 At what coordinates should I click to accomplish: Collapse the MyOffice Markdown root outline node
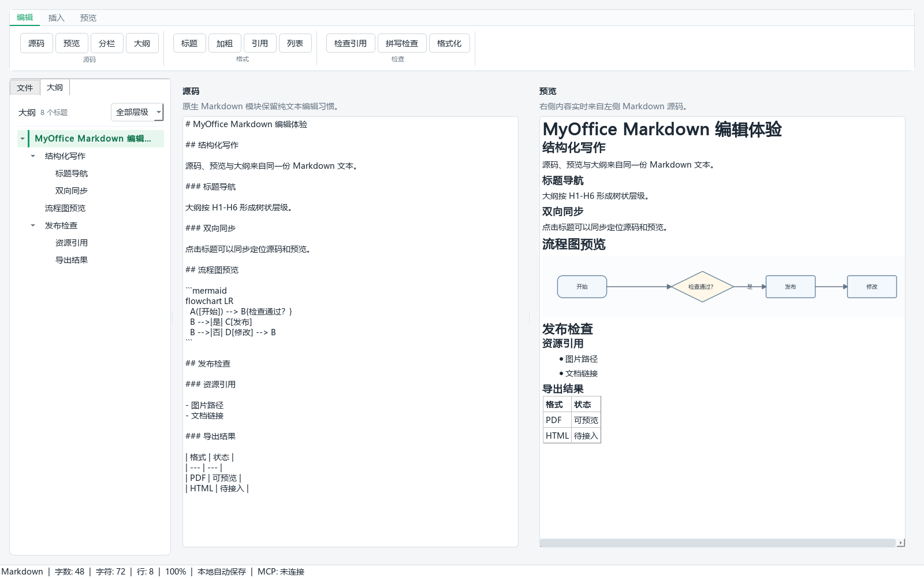(x=23, y=139)
